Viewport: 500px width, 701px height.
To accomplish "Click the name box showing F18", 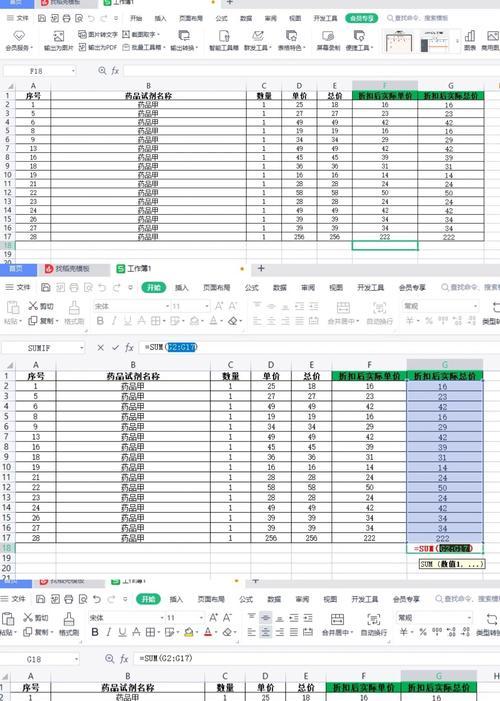I will (39, 71).
